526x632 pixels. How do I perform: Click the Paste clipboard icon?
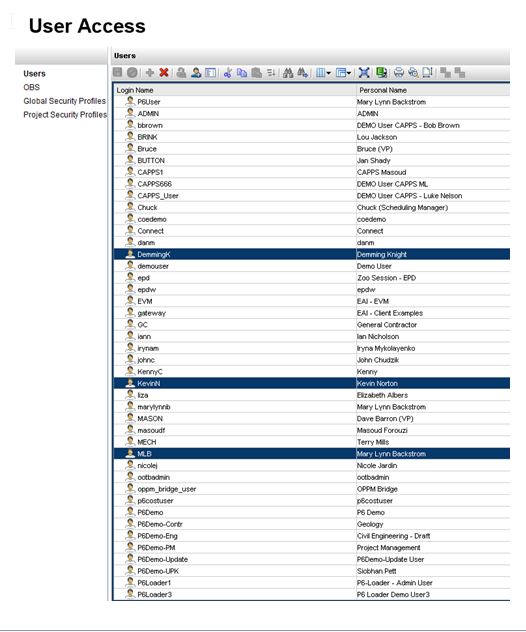[x=256, y=73]
